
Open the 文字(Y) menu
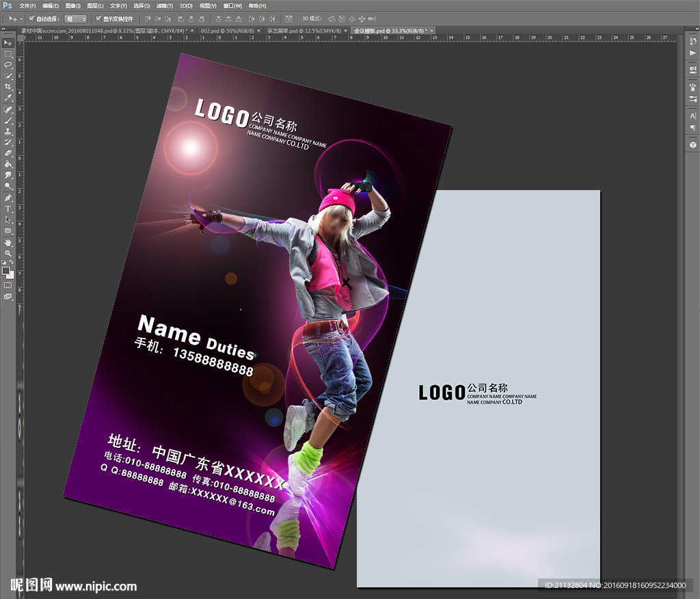point(118,5)
